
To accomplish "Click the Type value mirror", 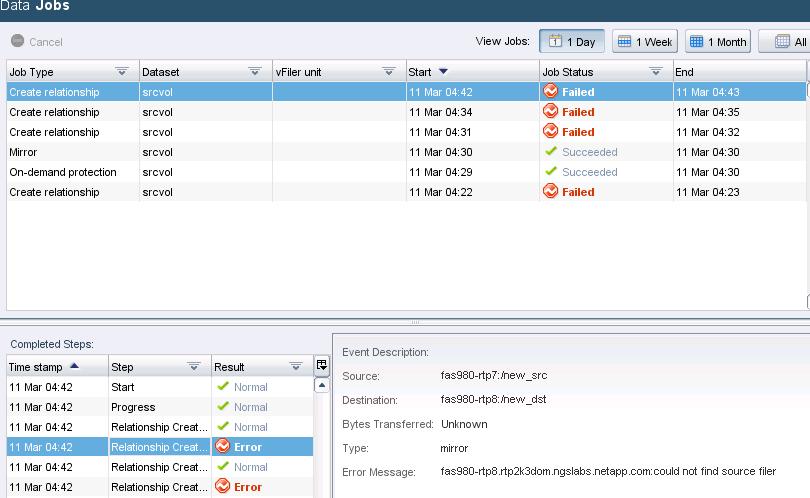I will click(454, 448).
